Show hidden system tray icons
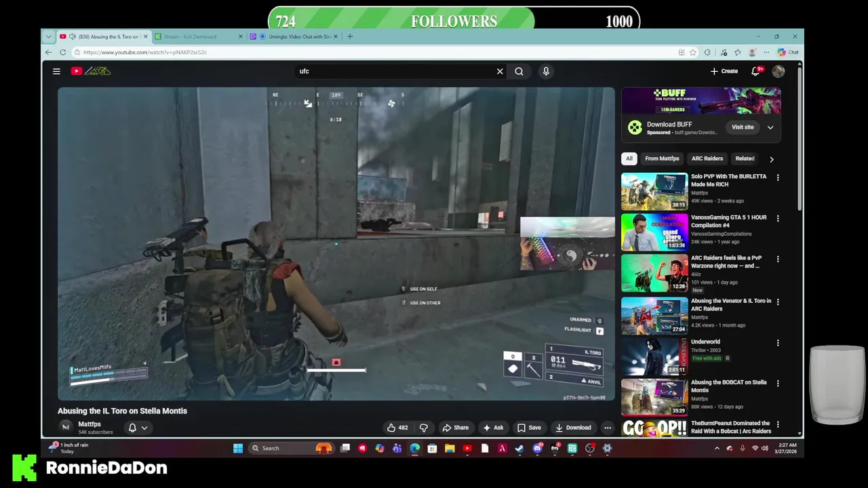The height and width of the screenshot is (488, 868). 717,448
